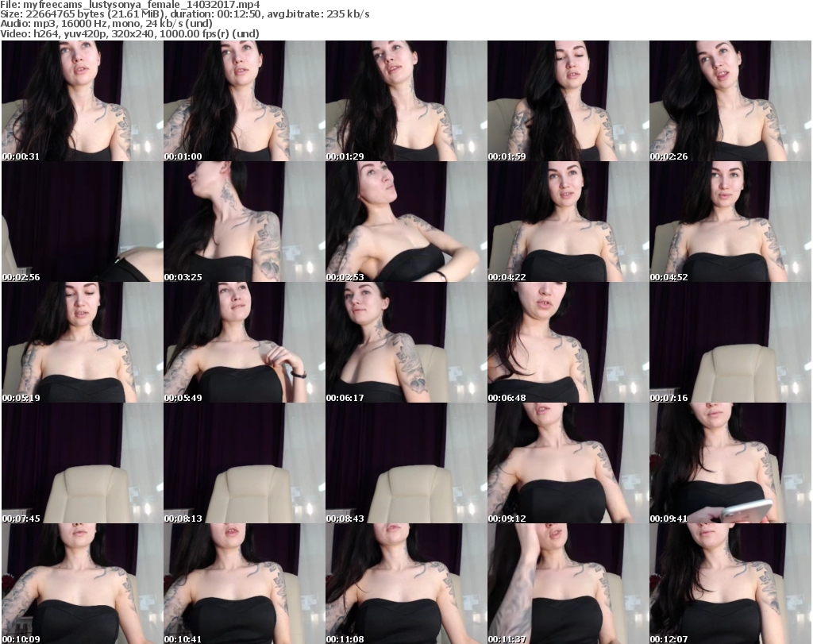Choose the thumbnail stamped 00:10:41

(245, 584)
